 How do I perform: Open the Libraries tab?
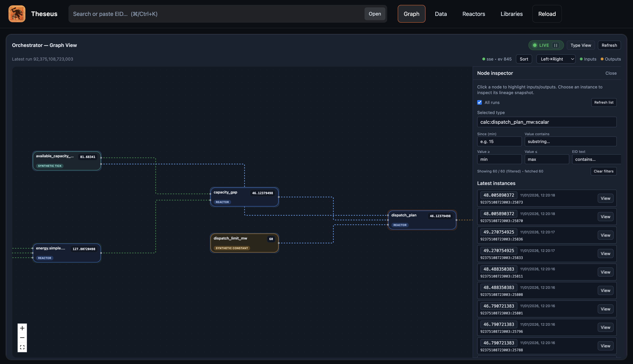click(511, 14)
